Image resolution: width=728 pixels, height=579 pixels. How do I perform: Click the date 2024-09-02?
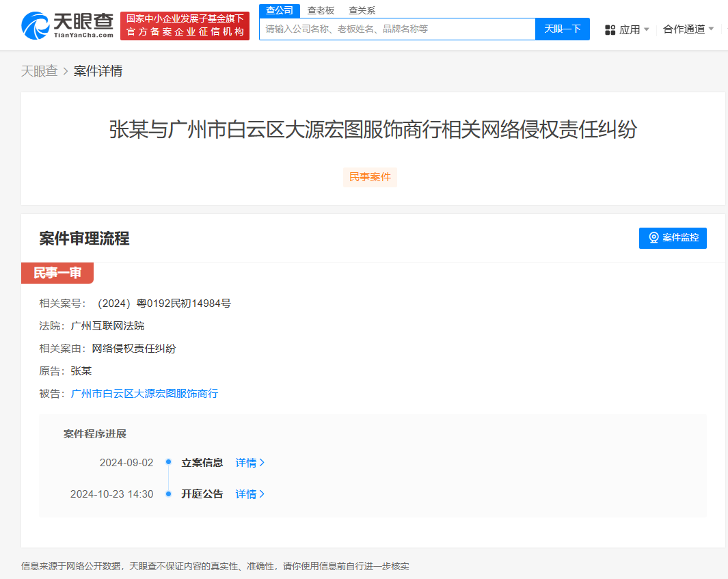[126, 463]
